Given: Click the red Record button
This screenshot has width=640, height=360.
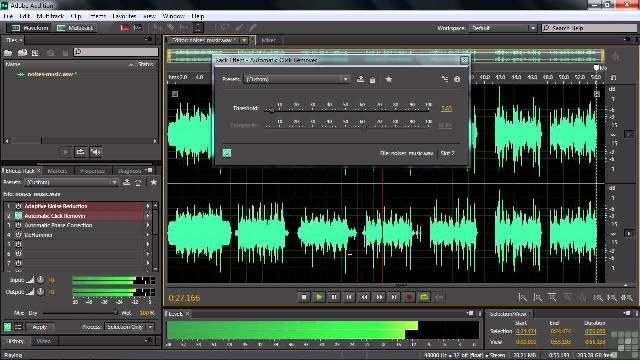Looking at the screenshot, I should click(409, 297).
